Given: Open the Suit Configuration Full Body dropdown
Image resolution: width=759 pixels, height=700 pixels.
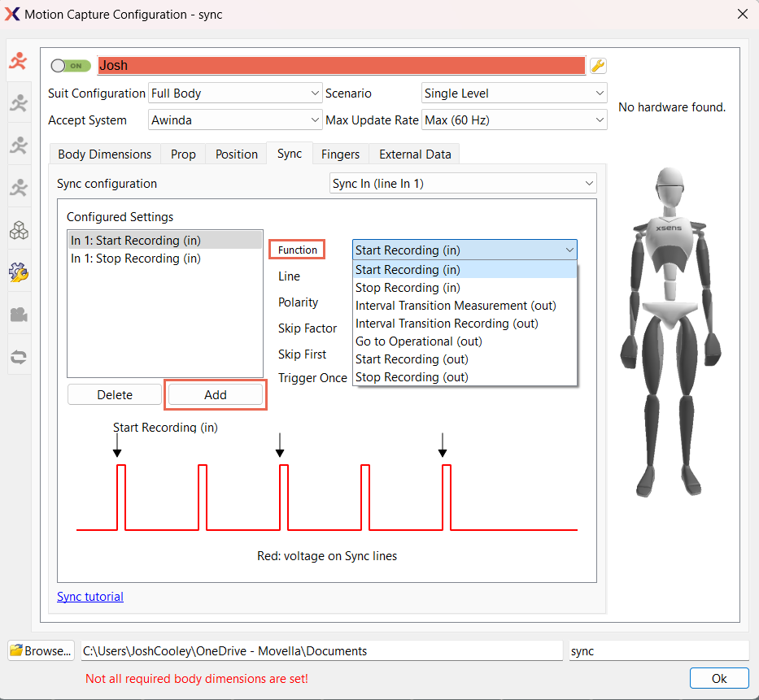Looking at the screenshot, I should pos(235,93).
